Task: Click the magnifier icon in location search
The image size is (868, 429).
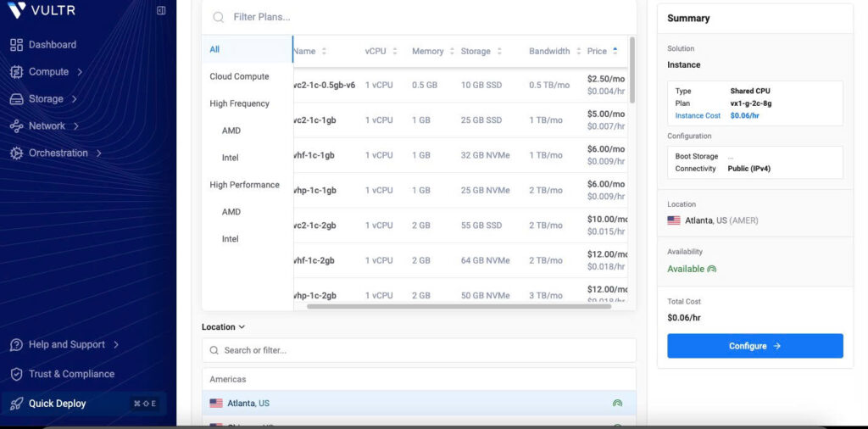Action: [214, 350]
